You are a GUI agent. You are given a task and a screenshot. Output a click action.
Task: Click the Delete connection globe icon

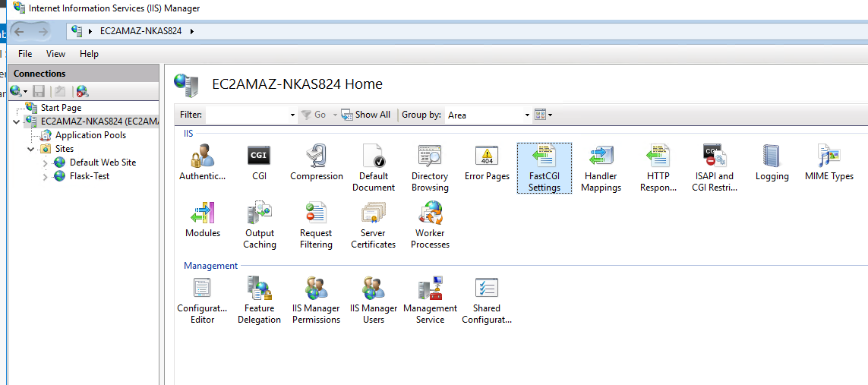83,91
